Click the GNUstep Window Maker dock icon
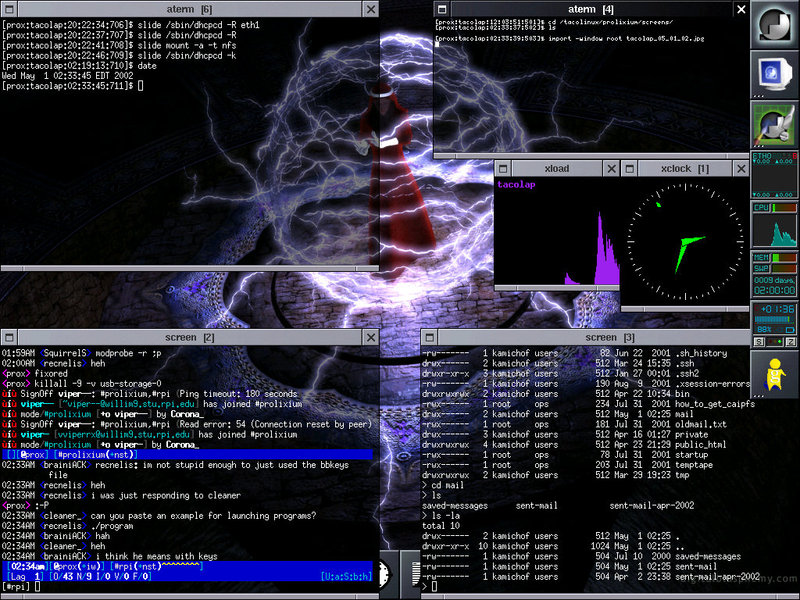The image size is (800, 600). click(774, 24)
